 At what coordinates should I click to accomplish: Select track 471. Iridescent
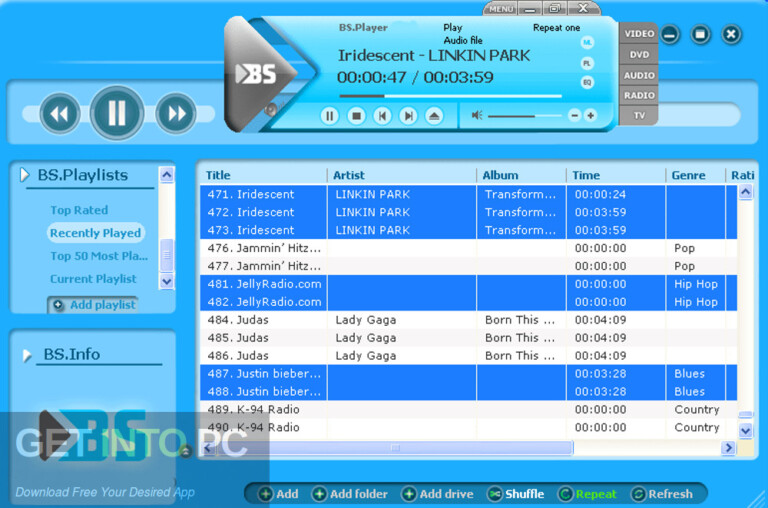[x=468, y=194]
